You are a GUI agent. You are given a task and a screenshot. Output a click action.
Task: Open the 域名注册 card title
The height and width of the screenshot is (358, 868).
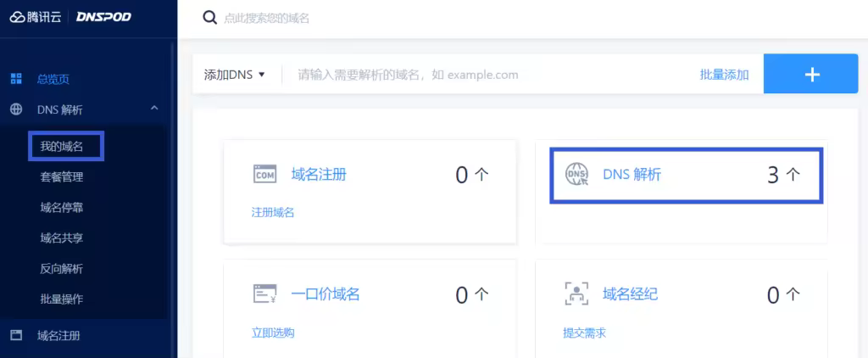[319, 175]
